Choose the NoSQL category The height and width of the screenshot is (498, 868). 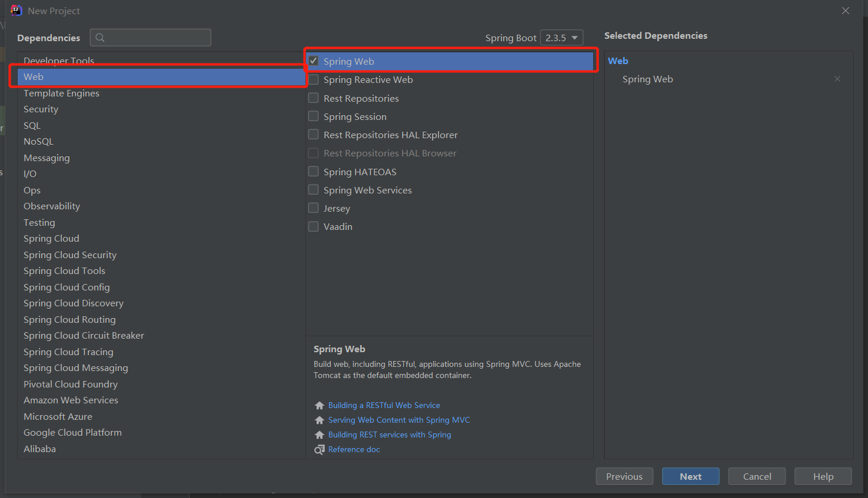[161, 142]
